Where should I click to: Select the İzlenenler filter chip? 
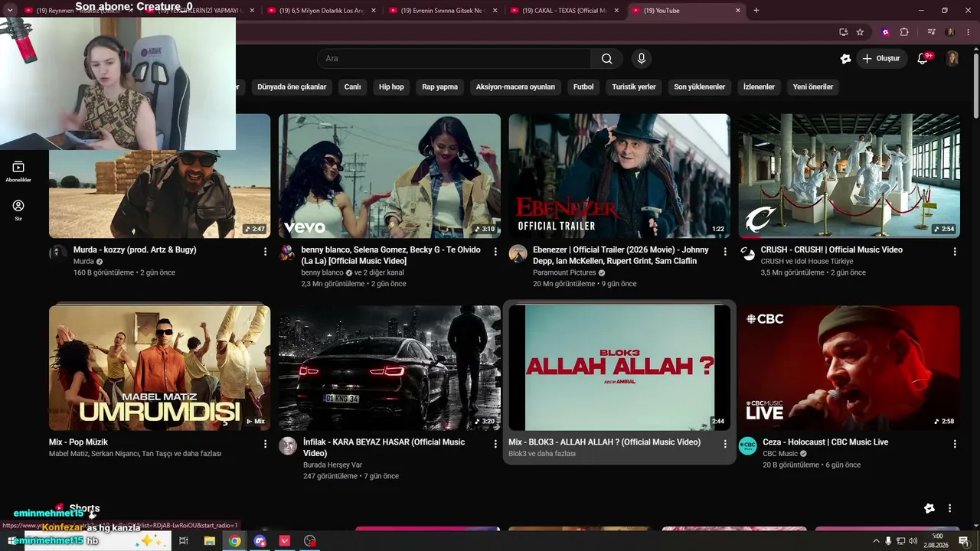click(759, 87)
